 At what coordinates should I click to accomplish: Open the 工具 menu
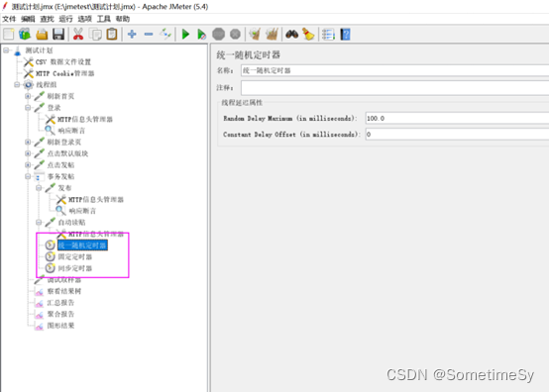[104, 19]
